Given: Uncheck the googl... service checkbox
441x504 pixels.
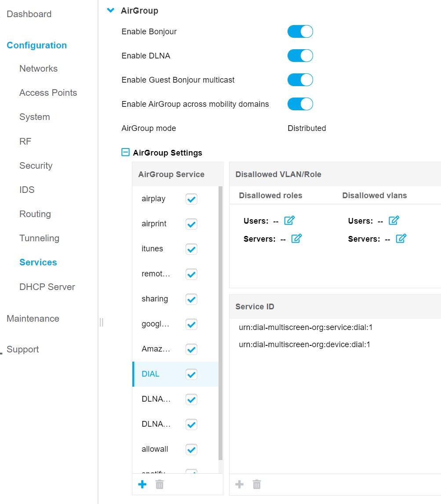Looking at the screenshot, I should 191,324.
